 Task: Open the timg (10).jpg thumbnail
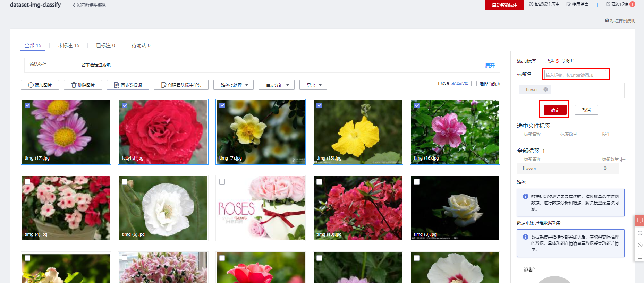coord(358,208)
